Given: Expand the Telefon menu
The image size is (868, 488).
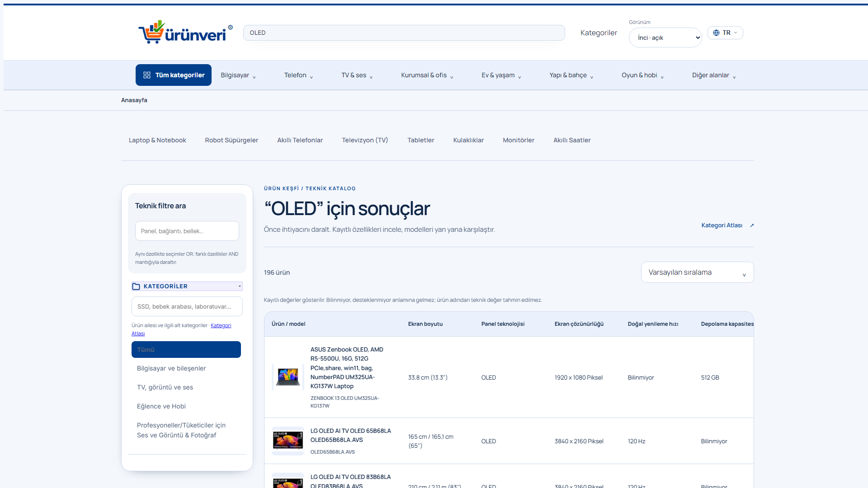Looking at the screenshot, I should click(x=298, y=75).
